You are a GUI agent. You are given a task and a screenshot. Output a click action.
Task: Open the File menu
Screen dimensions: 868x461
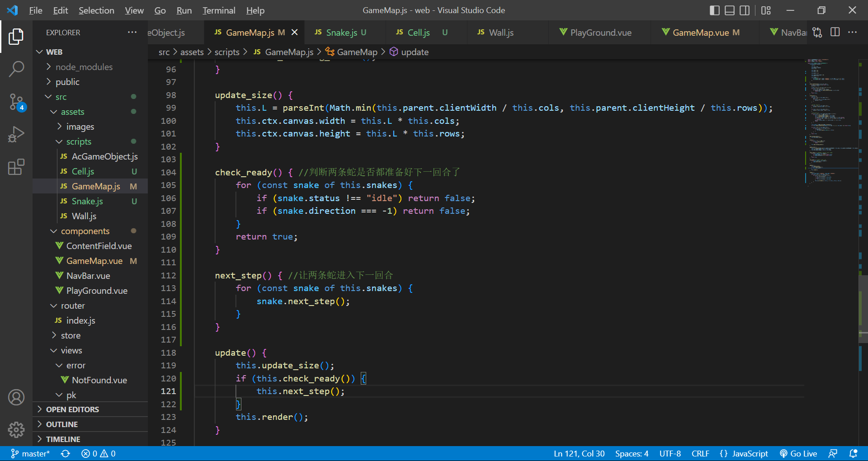[36, 10]
